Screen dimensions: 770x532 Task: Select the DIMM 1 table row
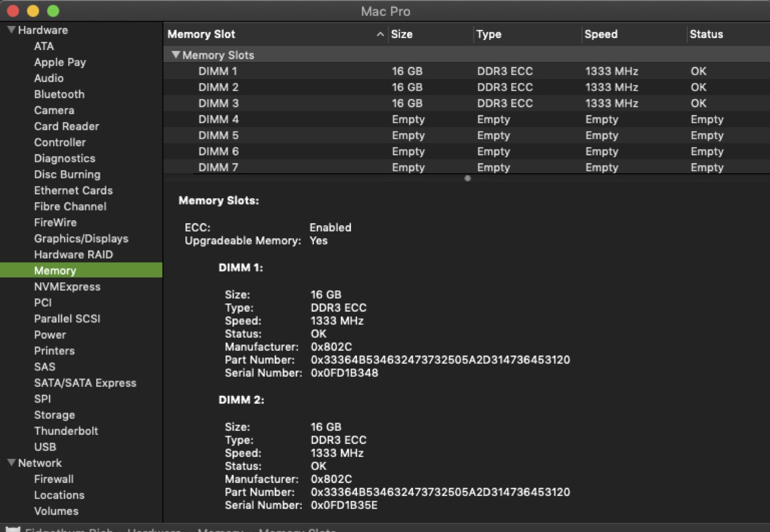click(x=466, y=71)
